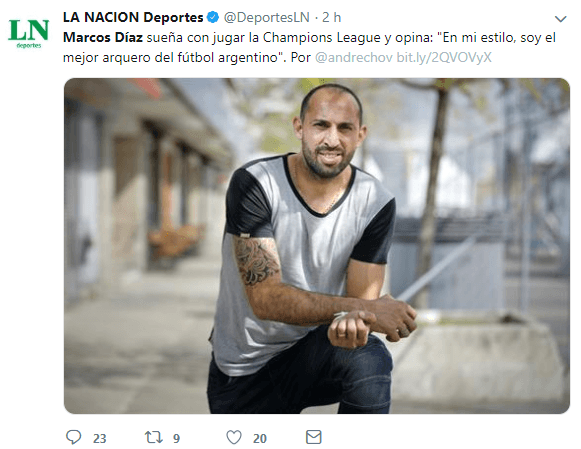View the 2 h tweet timestamp

(x=331, y=17)
